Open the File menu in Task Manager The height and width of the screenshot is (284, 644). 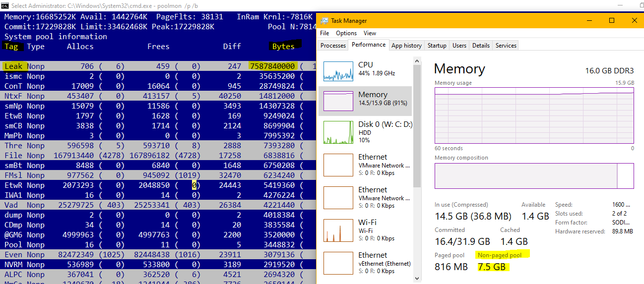click(x=324, y=33)
